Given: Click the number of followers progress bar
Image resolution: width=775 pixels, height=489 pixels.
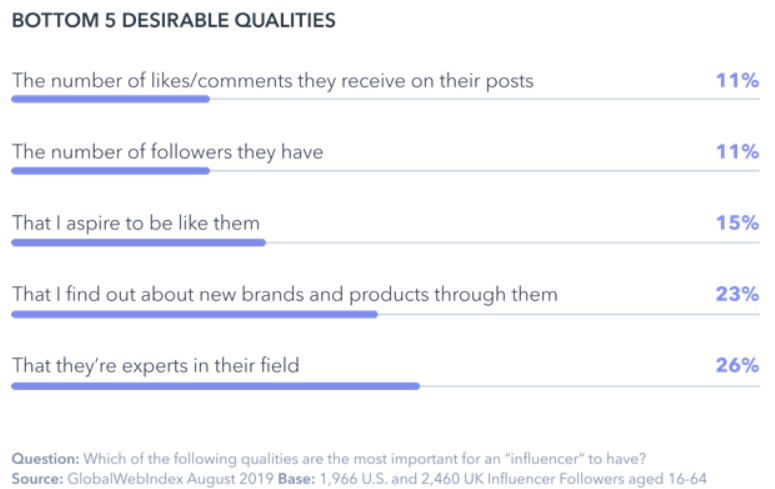Looking at the screenshot, I should point(110,171).
